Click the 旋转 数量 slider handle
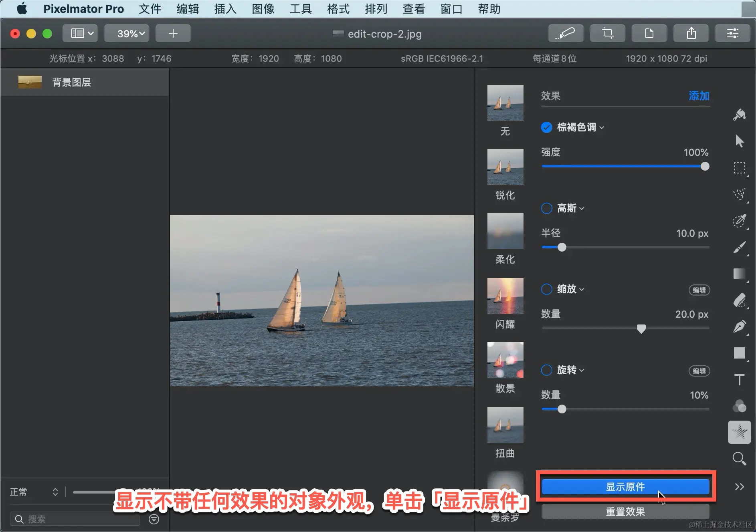Screen dimensions: 756x532 point(562,409)
